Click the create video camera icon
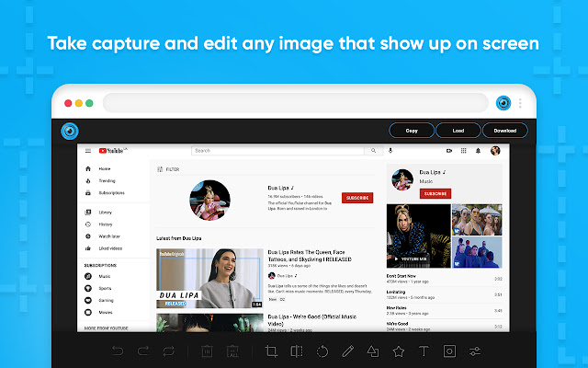Screen dimensions: 588x368 click(449, 151)
